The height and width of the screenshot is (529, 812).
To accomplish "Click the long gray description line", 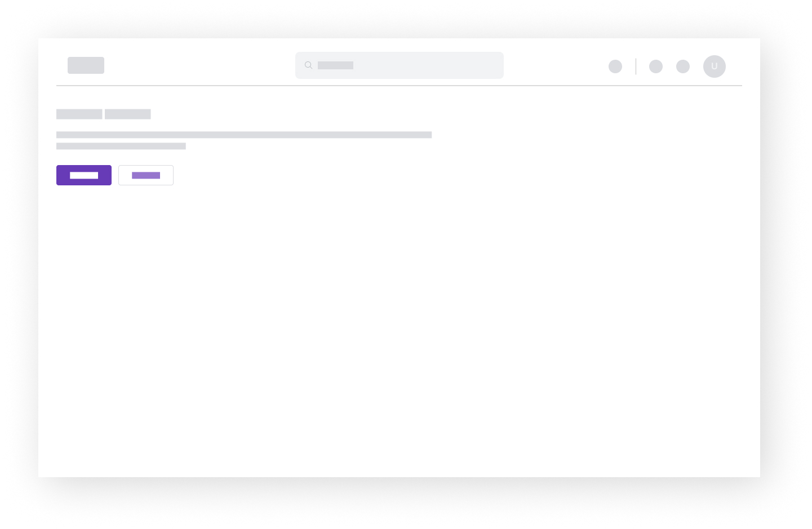I will coord(244,135).
